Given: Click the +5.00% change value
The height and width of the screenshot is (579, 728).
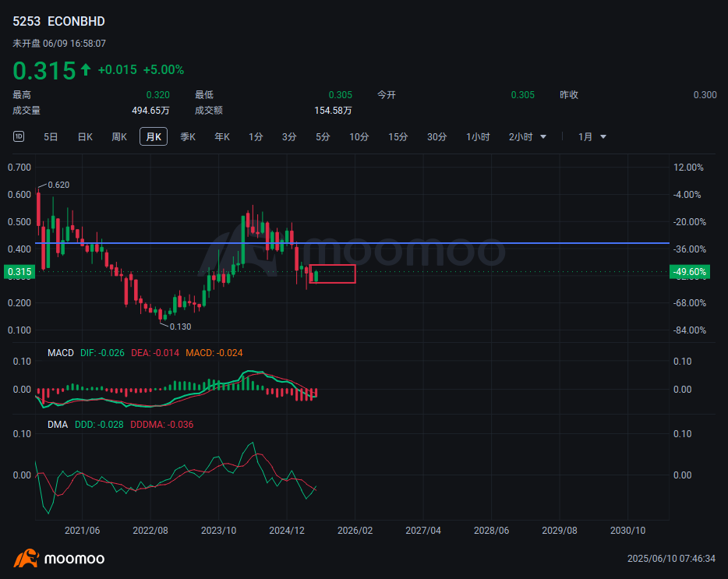Looking at the screenshot, I should coord(164,70).
